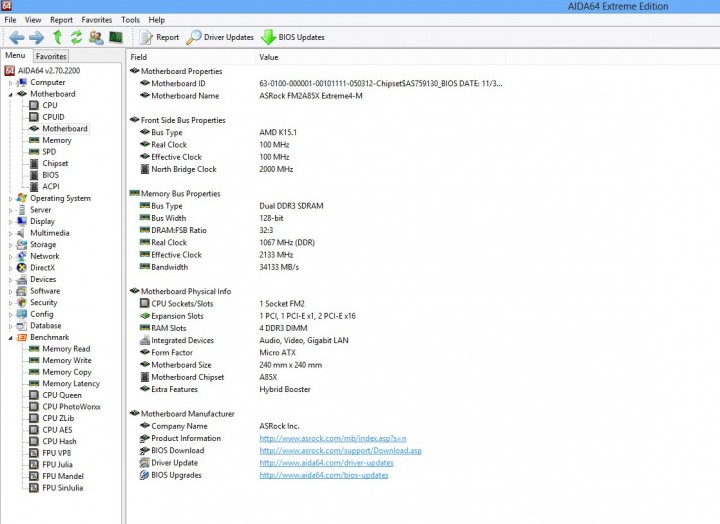This screenshot has height=524, width=720.
Task: Open BIOS Updates from toolbar
Action: point(292,37)
